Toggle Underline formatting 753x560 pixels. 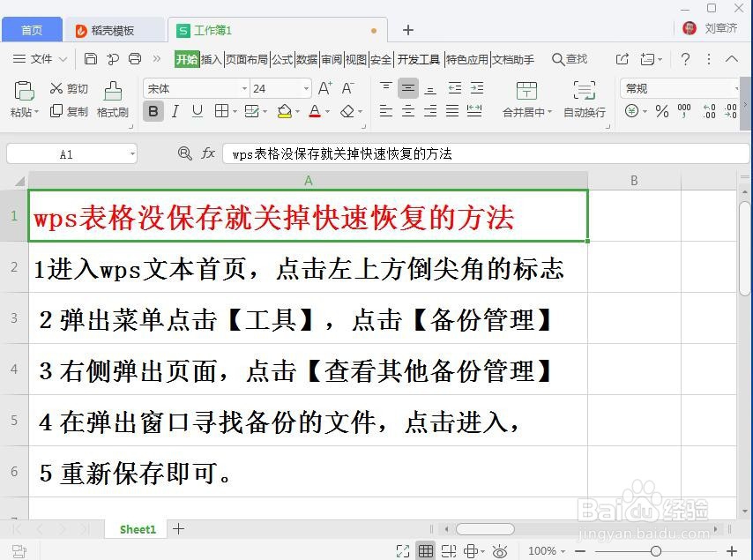(197, 111)
